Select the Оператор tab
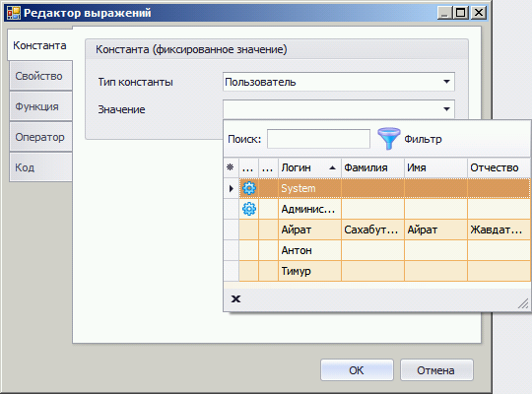Image resolution: width=532 pixels, height=394 pixels. pyautogui.click(x=40, y=137)
